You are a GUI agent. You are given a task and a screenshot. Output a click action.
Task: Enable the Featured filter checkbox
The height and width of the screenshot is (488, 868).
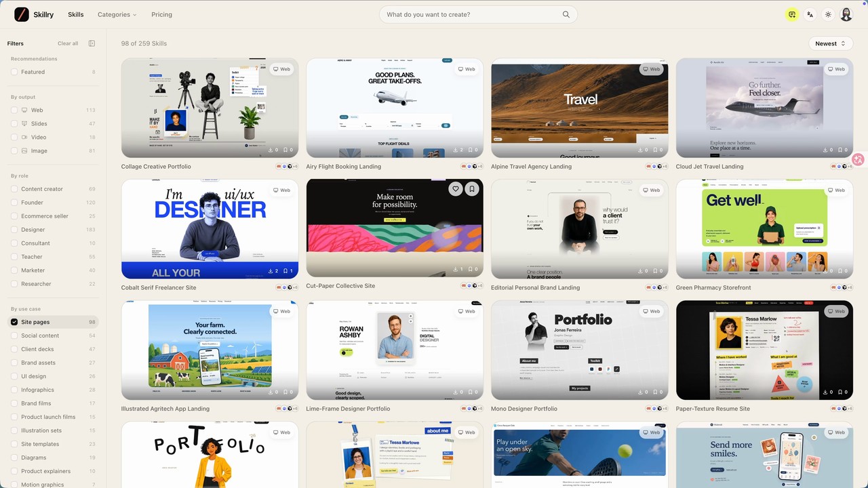point(14,72)
